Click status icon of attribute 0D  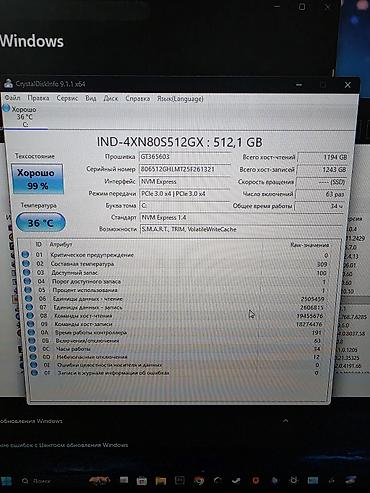33,357
